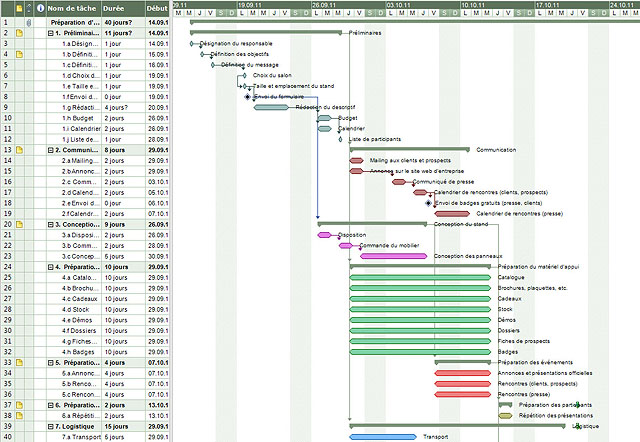The width and height of the screenshot is (640, 442).
Task: Select the '4.c Cadeaux' task name cell
Action: click(x=73, y=299)
